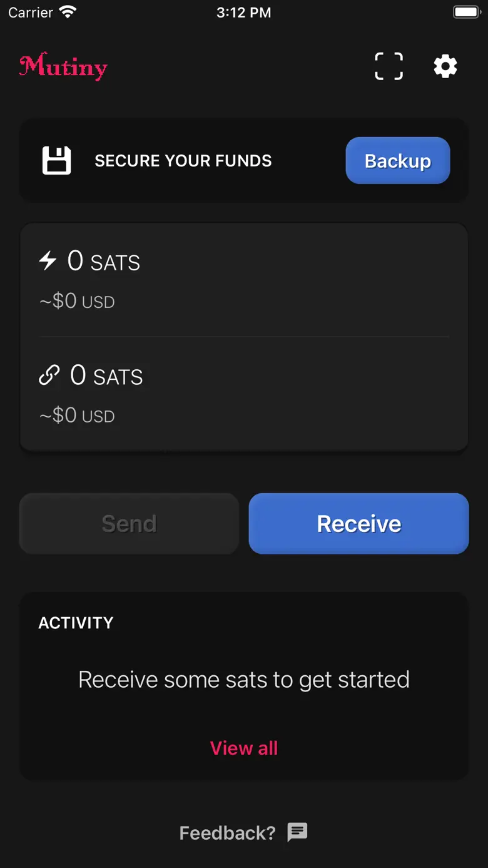Viewport: 488px width, 868px height.
Task: Open settings via the gear icon
Action: tap(445, 66)
